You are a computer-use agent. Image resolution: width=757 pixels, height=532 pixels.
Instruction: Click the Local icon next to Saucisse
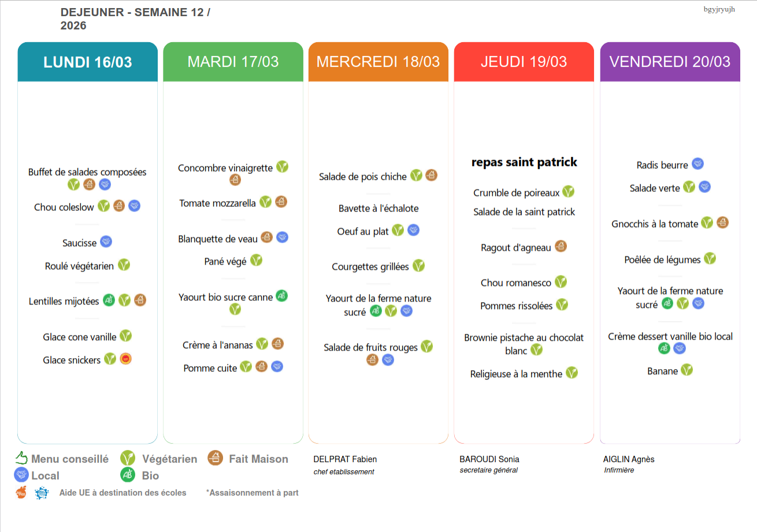coord(106,242)
